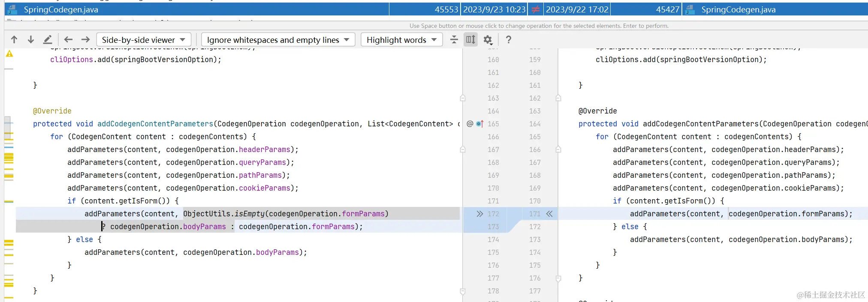Open the Ignore whitespaces and empty lines dropdown
Screen dimensions: 868x302
coord(278,40)
